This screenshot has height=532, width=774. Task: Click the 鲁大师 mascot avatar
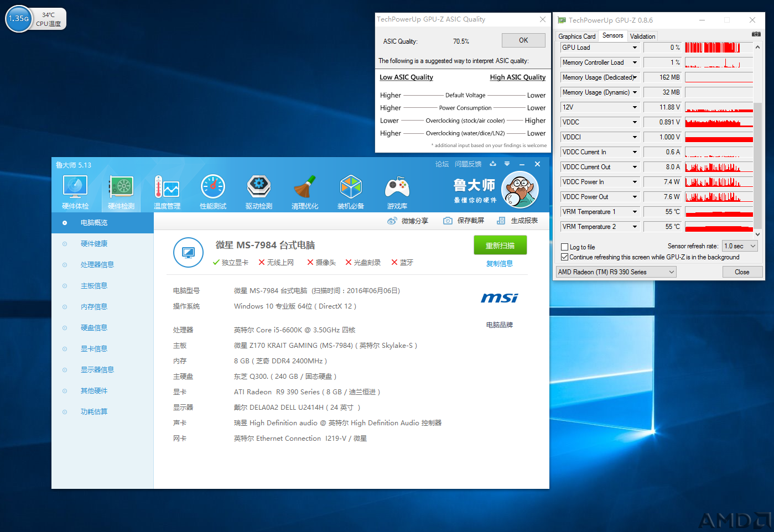pyautogui.click(x=520, y=190)
